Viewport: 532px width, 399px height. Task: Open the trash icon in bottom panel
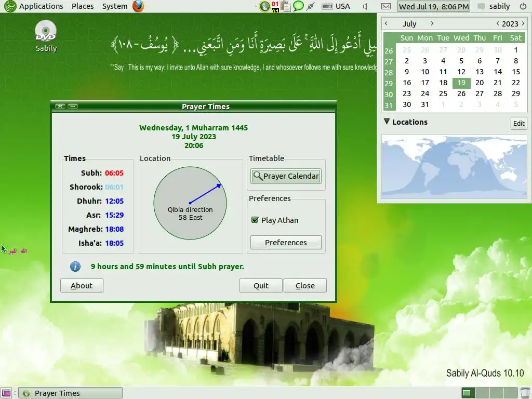[525, 393]
